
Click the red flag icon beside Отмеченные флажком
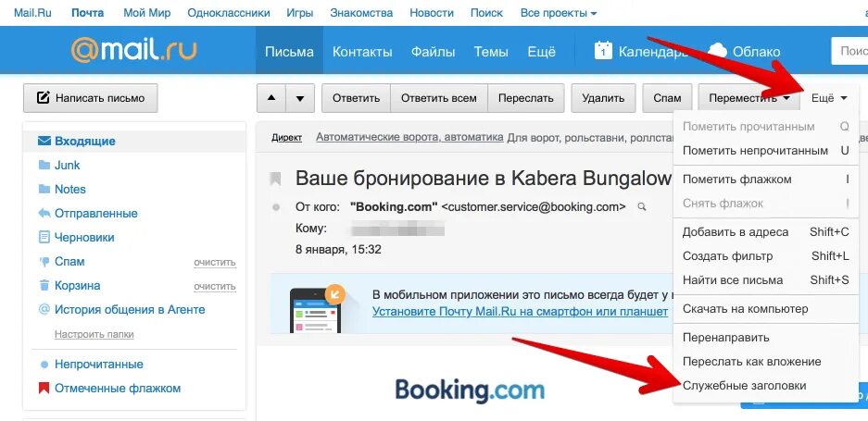coord(44,389)
